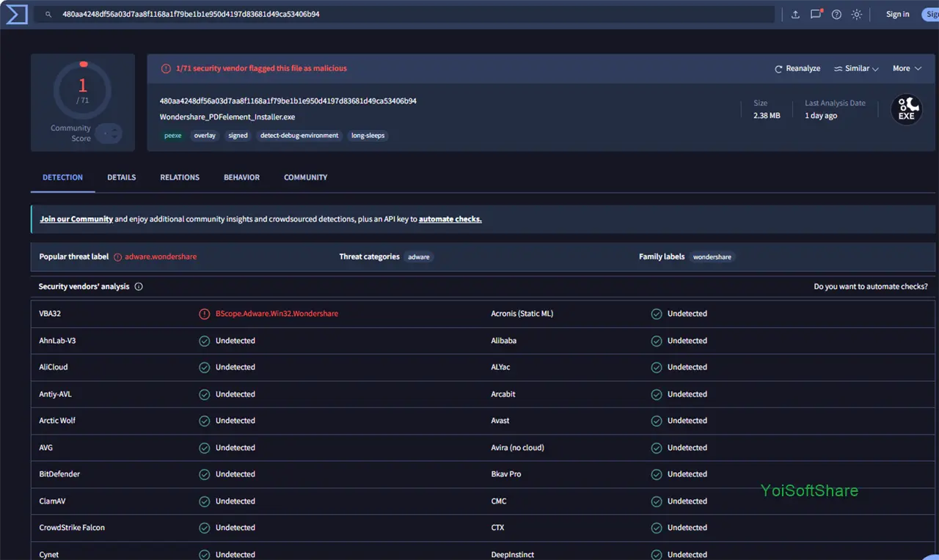Switch to the Detection tab
Screen dimensions: 939x560
click(63, 177)
